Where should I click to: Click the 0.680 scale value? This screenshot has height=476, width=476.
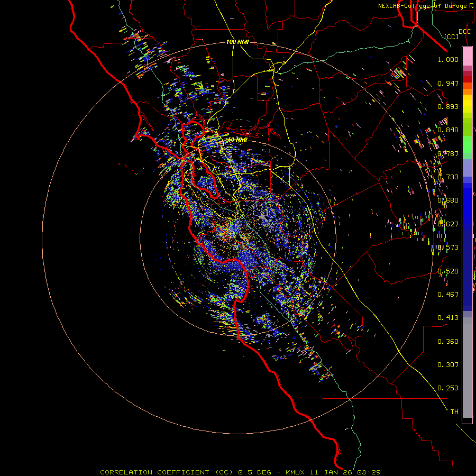tap(448, 200)
